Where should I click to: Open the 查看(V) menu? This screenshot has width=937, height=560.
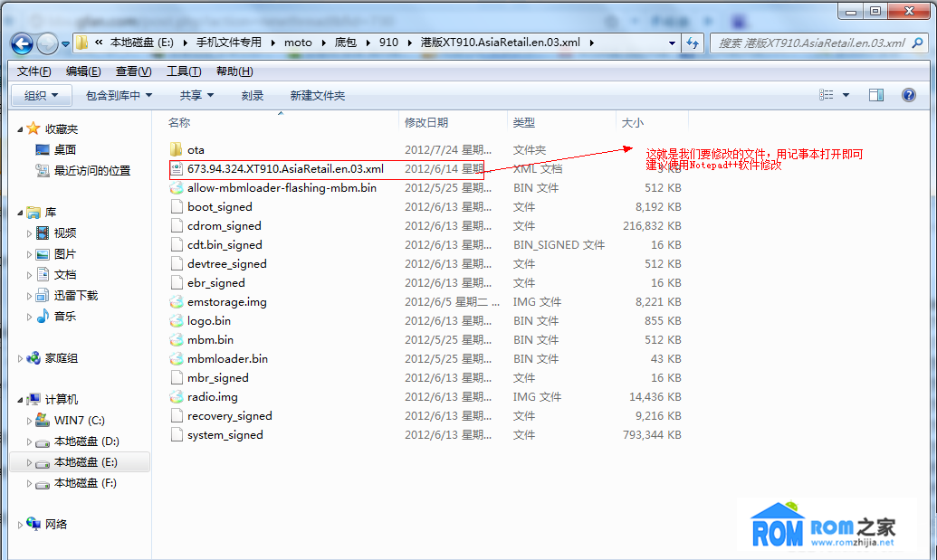(133, 71)
